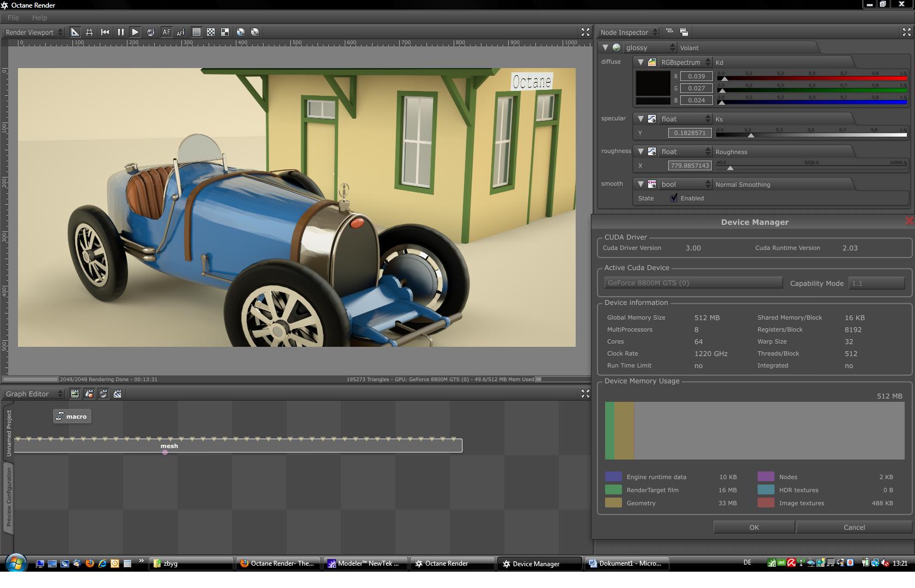Maximize the Render Viewport panel
The width and height of the screenshot is (915, 588).
(x=585, y=32)
